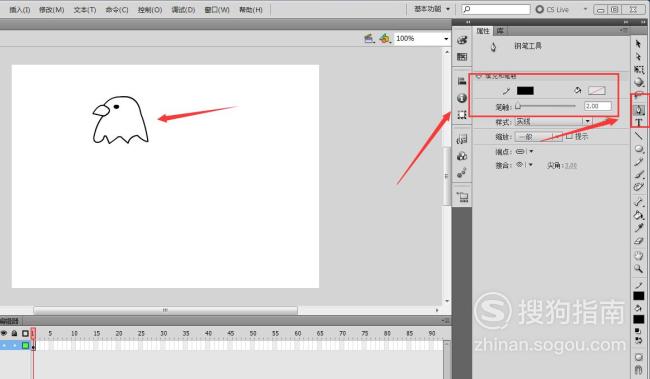Open the Swatches panel from the dock
The image size is (650, 379).
462,57
